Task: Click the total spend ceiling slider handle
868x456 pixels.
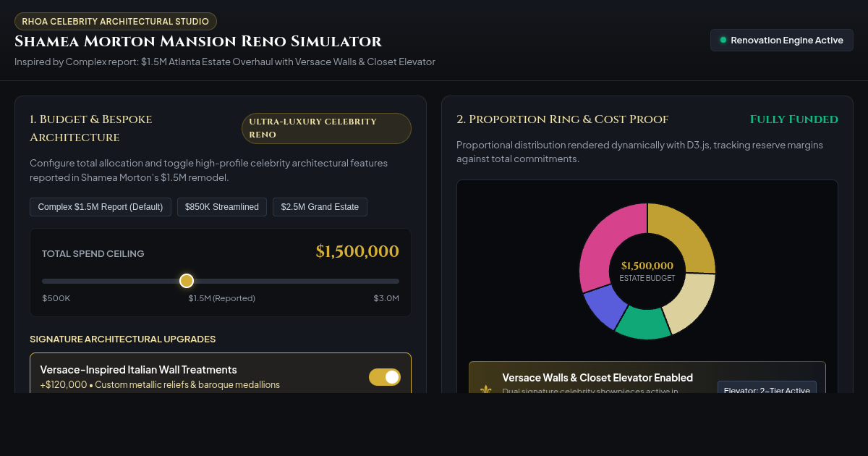Action: 187,281
